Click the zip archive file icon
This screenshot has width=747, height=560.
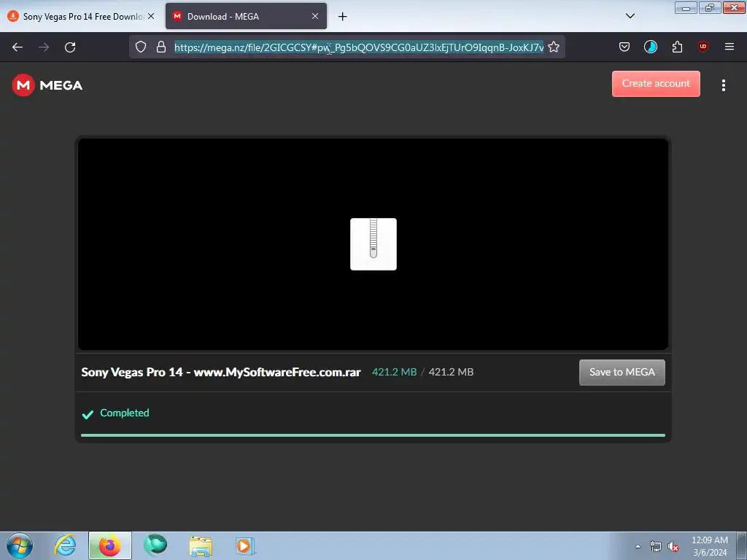(373, 244)
